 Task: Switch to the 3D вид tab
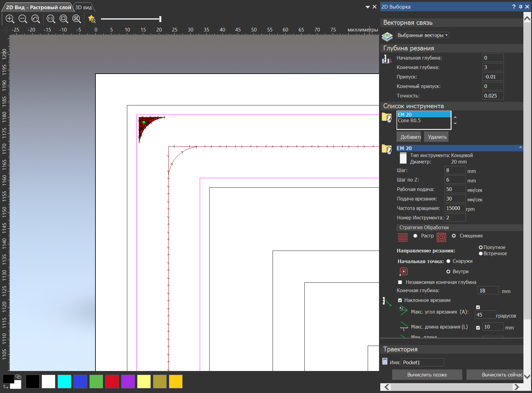click(84, 7)
